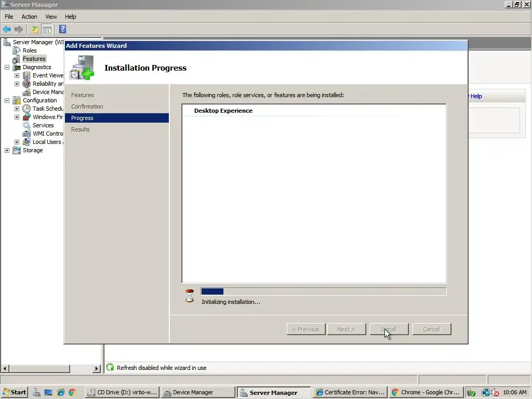
Task: Click the right scroll arrow of tree pane
Action: click(97, 368)
